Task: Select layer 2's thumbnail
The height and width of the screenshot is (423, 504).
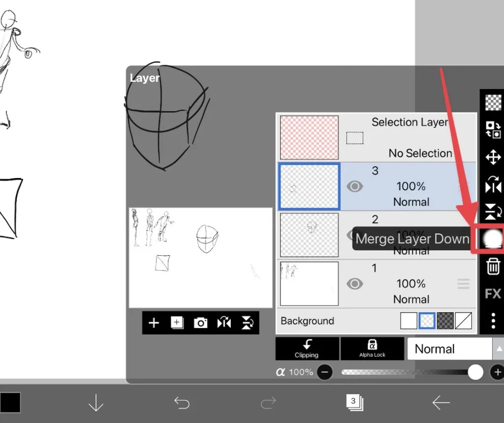Action: (x=309, y=235)
